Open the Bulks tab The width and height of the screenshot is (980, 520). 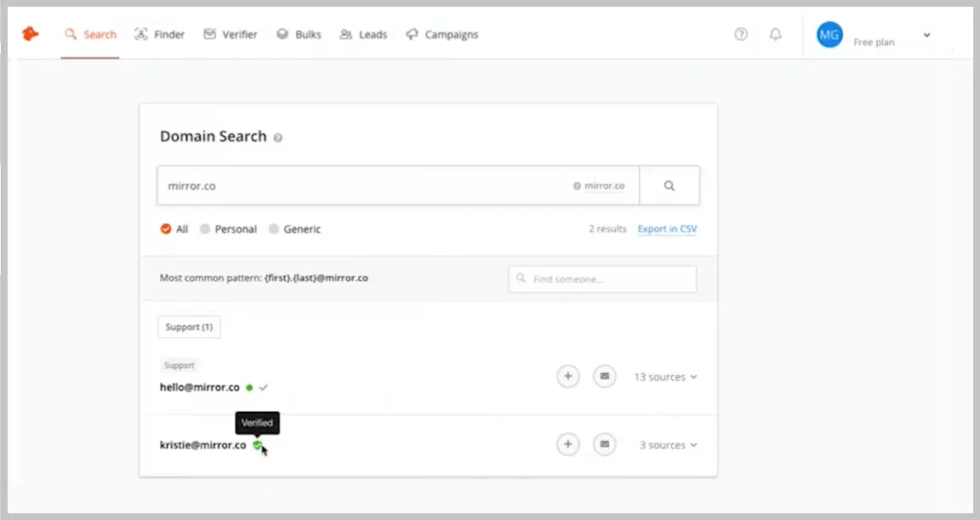(299, 34)
